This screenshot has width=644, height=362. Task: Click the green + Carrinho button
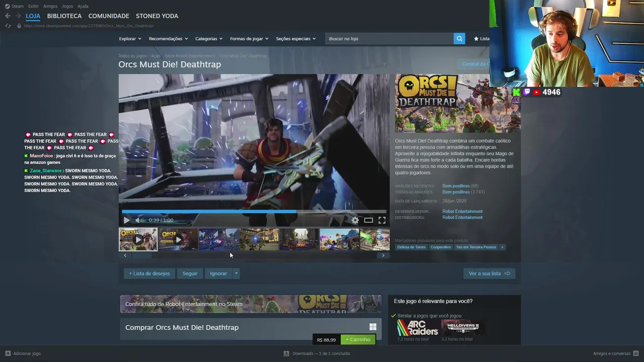(358, 339)
